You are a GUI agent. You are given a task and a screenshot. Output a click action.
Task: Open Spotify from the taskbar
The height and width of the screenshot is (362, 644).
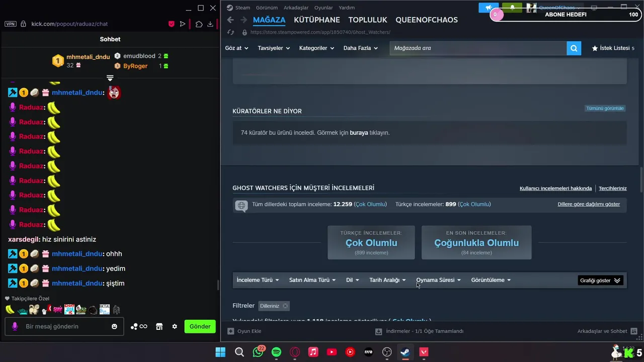(x=276, y=352)
